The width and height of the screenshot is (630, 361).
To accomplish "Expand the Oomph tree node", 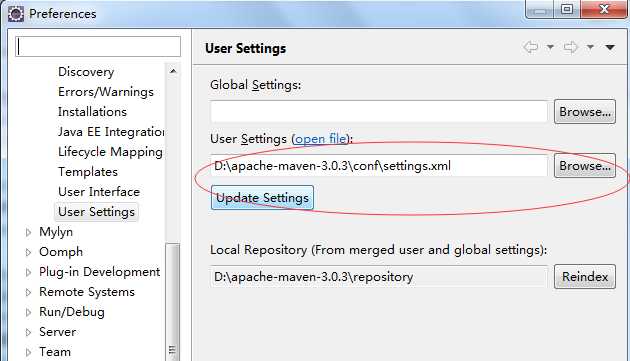I will [28, 252].
